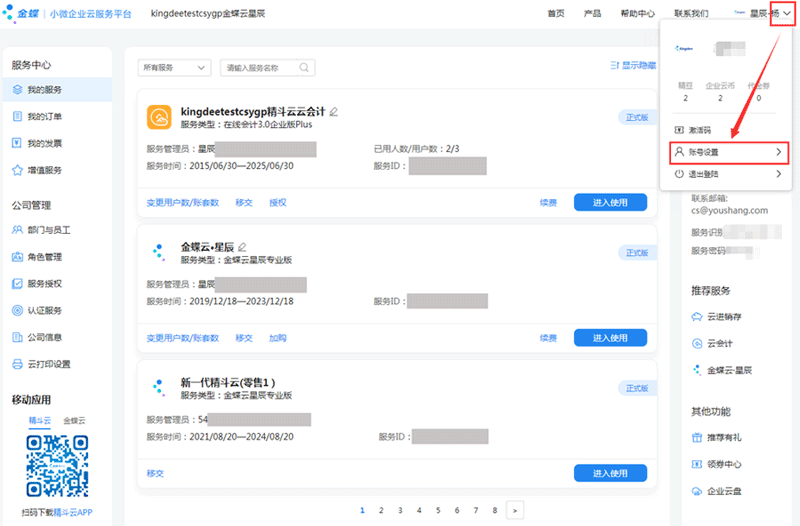Click the 推荐有礼 gift icon
The image size is (800, 526).
[x=697, y=437]
